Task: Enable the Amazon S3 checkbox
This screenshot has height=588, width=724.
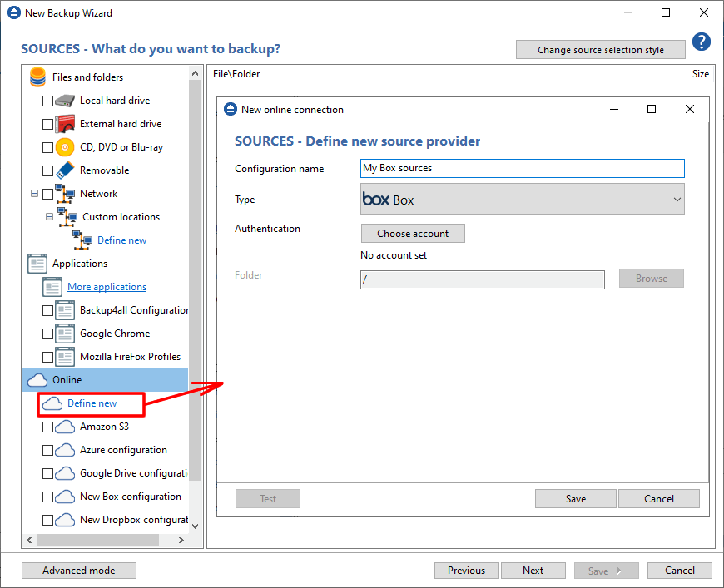Action: [47, 427]
